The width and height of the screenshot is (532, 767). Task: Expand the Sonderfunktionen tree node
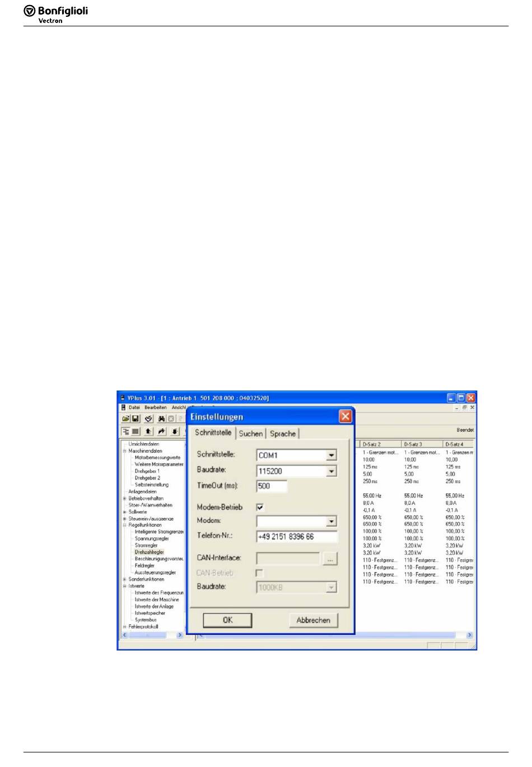(125, 579)
